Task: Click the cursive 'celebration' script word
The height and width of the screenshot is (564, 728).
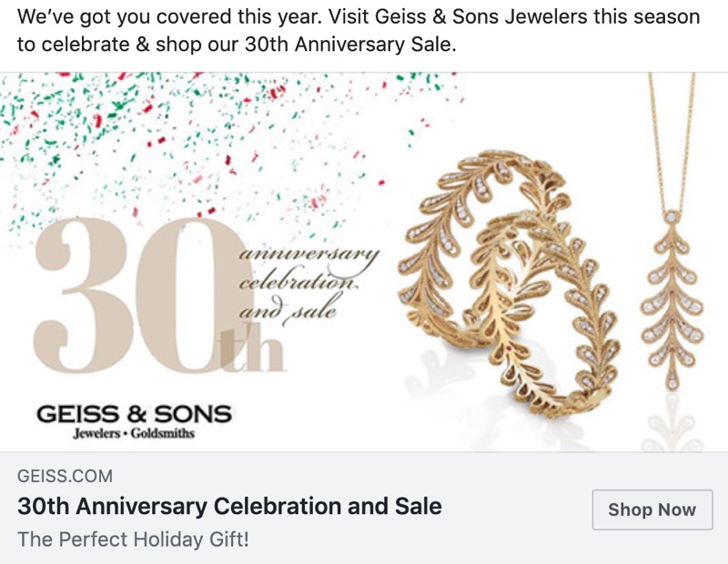Action: coord(298,281)
